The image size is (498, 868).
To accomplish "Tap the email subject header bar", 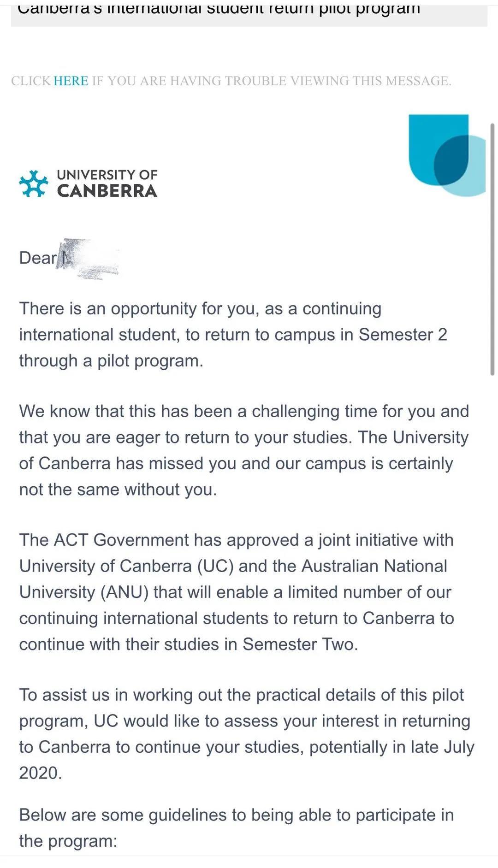I will coord(249,13).
